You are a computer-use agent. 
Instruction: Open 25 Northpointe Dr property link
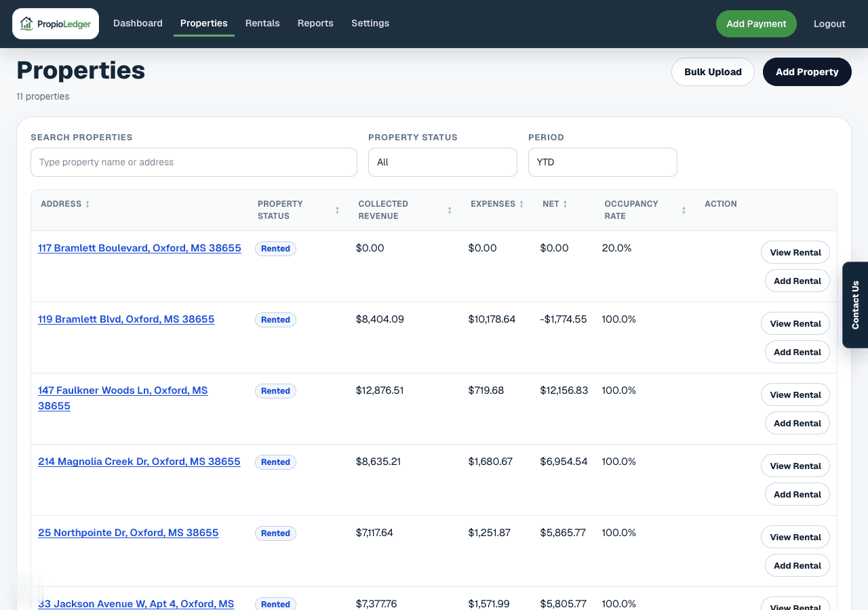tap(128, 533)
